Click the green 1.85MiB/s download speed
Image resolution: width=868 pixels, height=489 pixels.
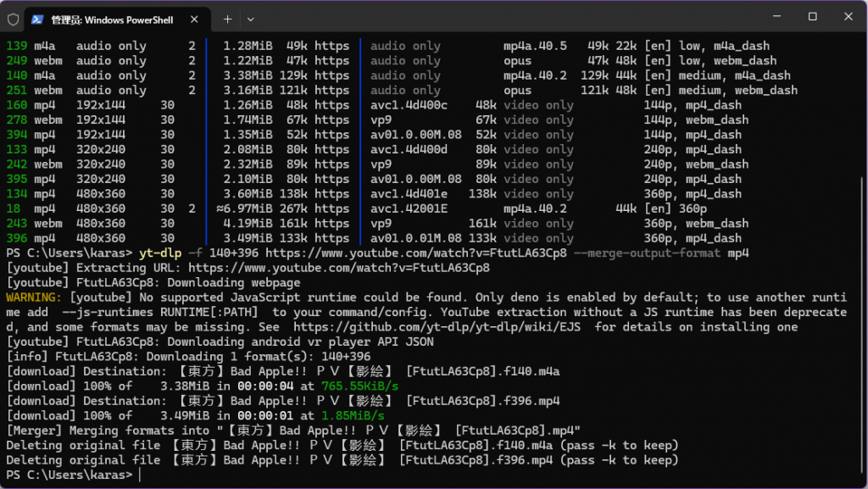tap(353, 416)
